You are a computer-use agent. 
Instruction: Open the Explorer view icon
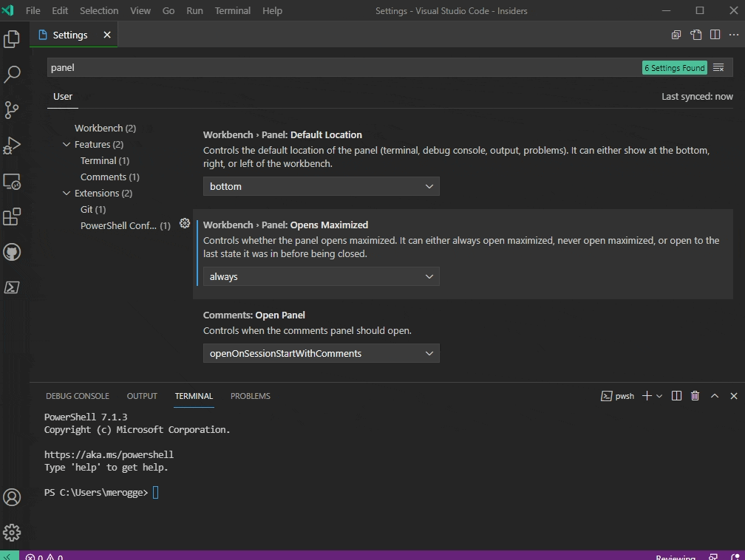coord(12,38)
